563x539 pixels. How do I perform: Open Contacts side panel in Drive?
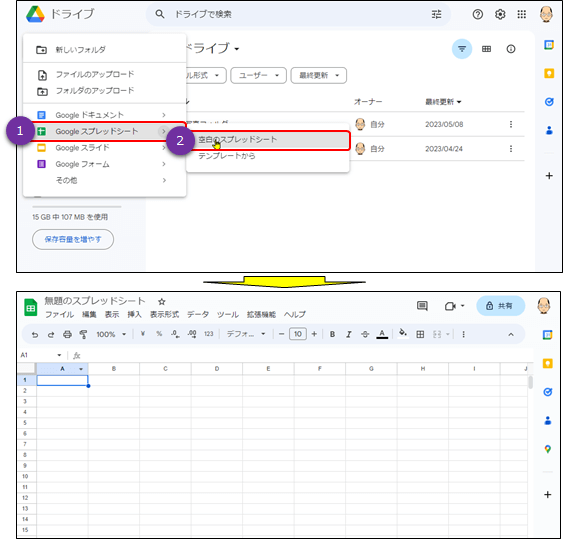549,130
